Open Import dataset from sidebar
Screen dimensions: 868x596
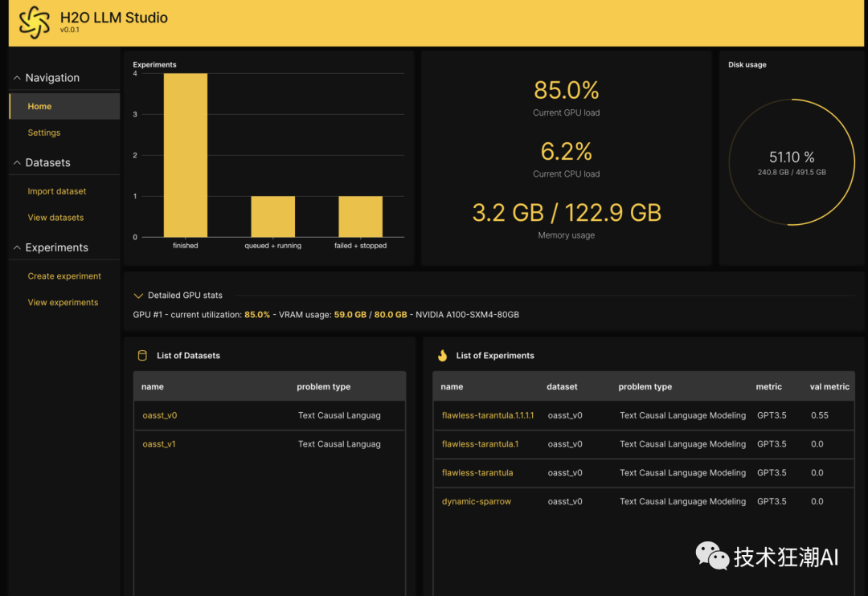(x=57, y=191)
